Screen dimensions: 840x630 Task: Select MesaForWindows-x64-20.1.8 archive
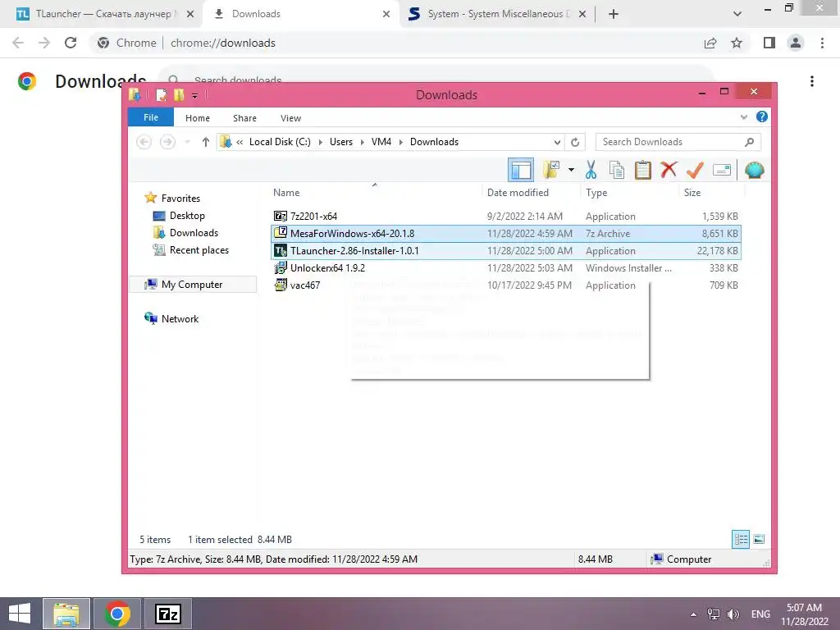[505, 234]
